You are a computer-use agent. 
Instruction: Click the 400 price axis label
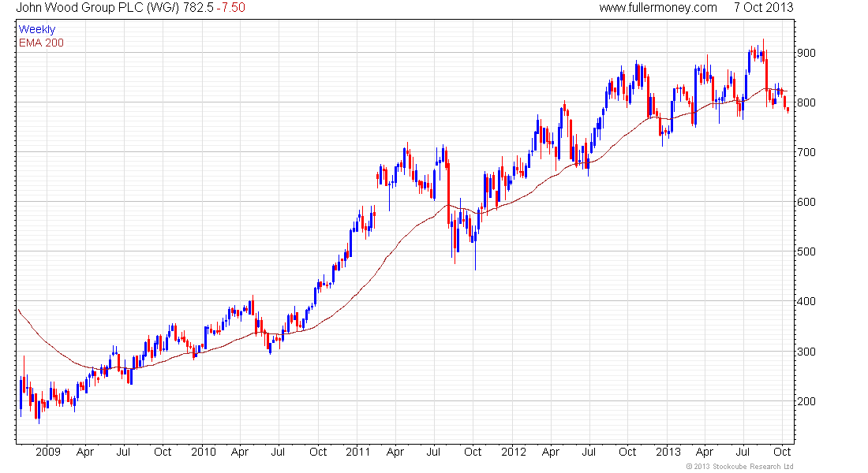pyautogui.click(x=806, y=302)
